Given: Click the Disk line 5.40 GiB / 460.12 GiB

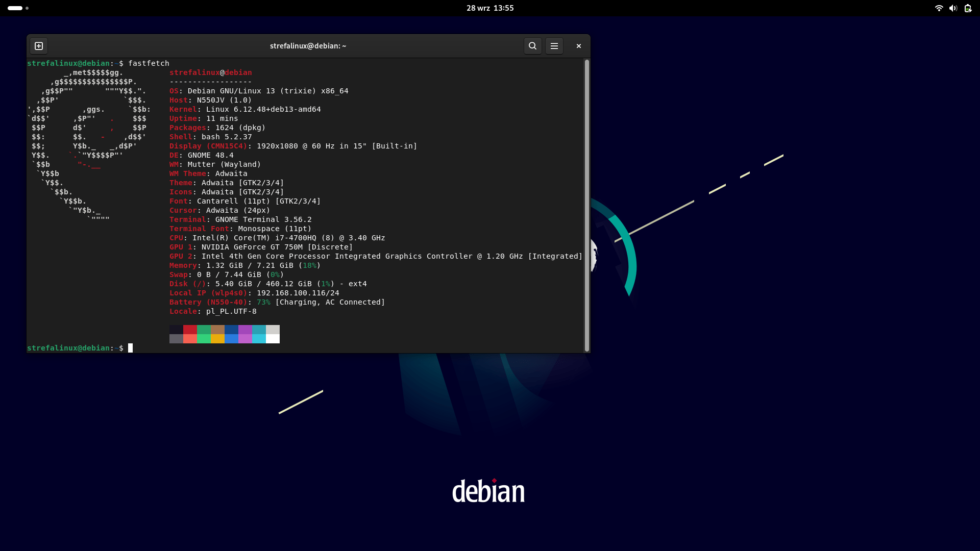Looking at the screenshot, I should (268, 284).
